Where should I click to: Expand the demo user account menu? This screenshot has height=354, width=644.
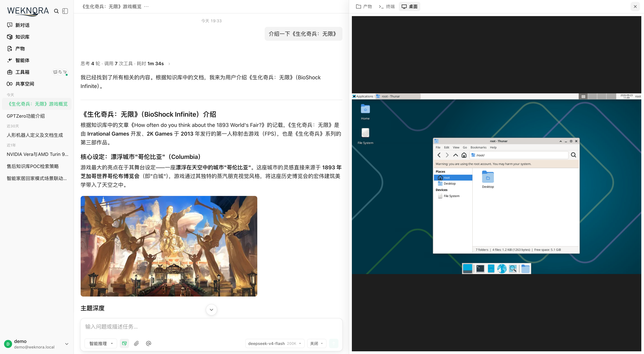[x=67, y=344]
